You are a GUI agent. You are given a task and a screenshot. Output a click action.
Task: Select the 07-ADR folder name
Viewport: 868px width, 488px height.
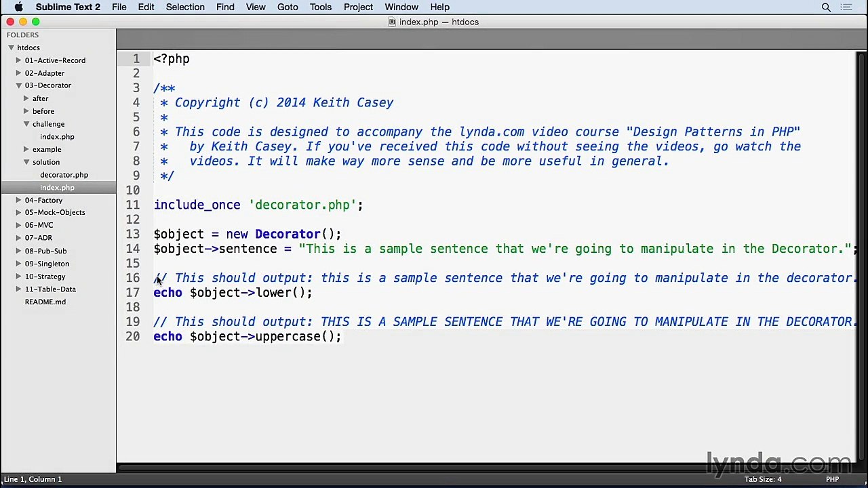[x=39, y=238]
